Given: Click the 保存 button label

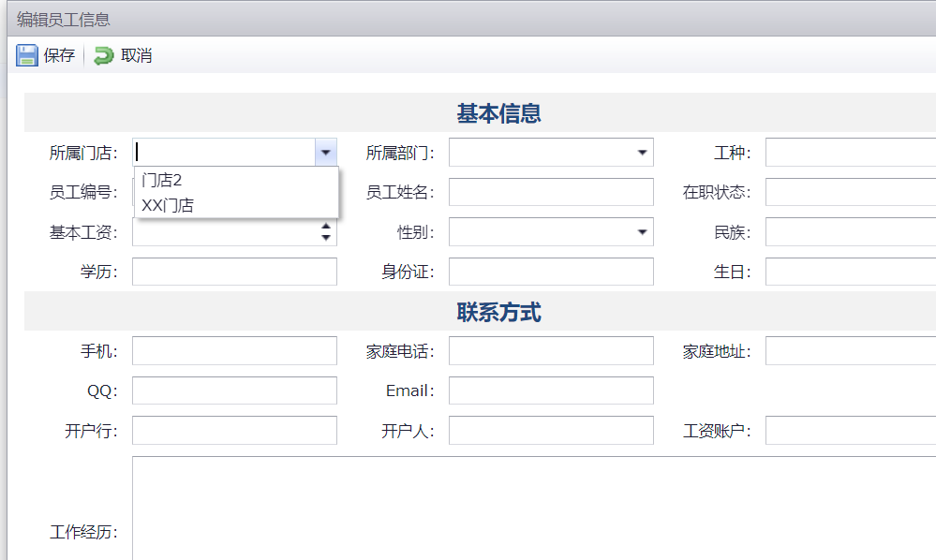Looking at the screenshot, I should tap(59, 55).
